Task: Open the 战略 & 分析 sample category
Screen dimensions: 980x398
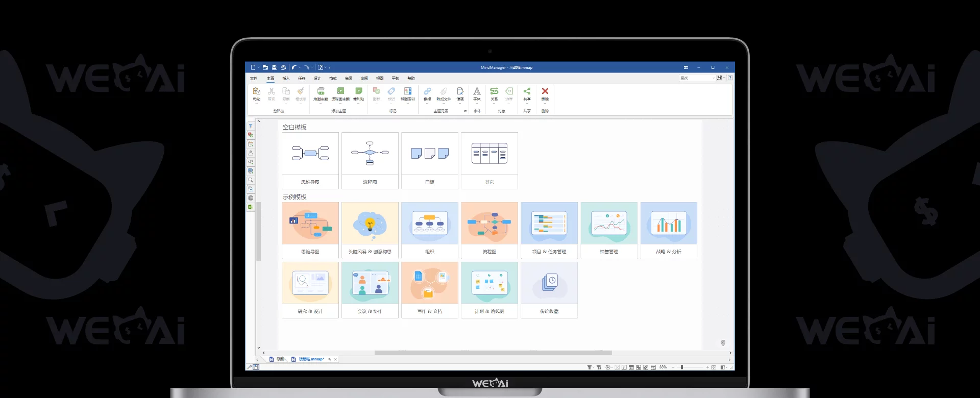Action: point(669,231)
